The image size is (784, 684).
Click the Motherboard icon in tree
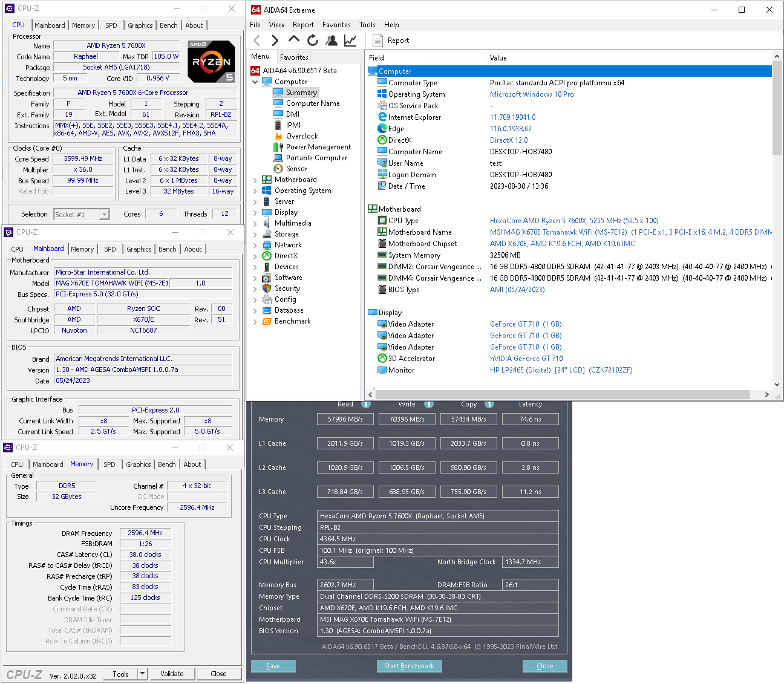[267, 180]
